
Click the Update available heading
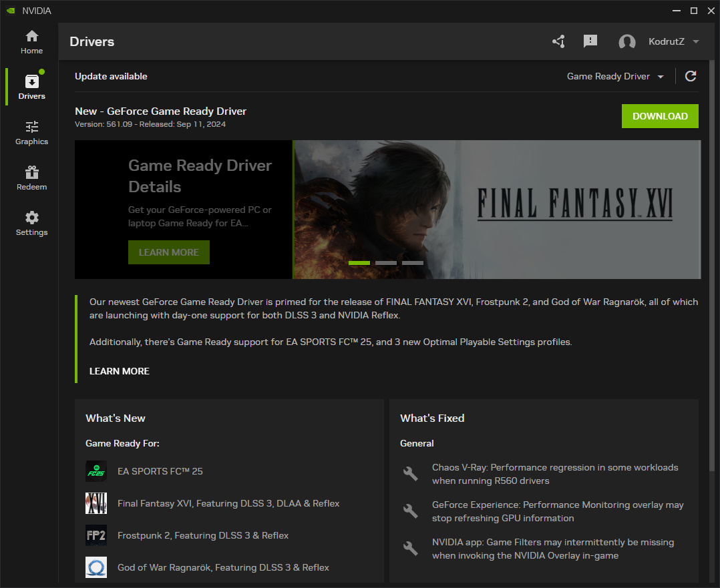click(111, 76)
